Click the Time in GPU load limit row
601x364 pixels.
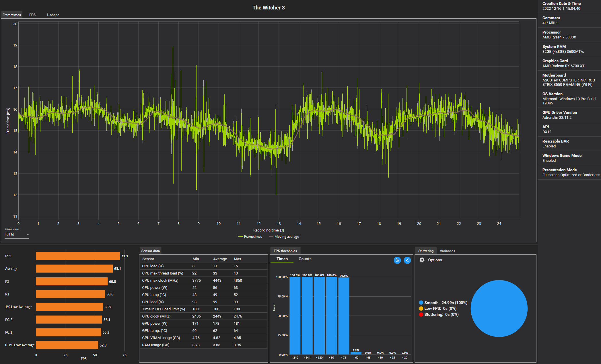(204, 309)
